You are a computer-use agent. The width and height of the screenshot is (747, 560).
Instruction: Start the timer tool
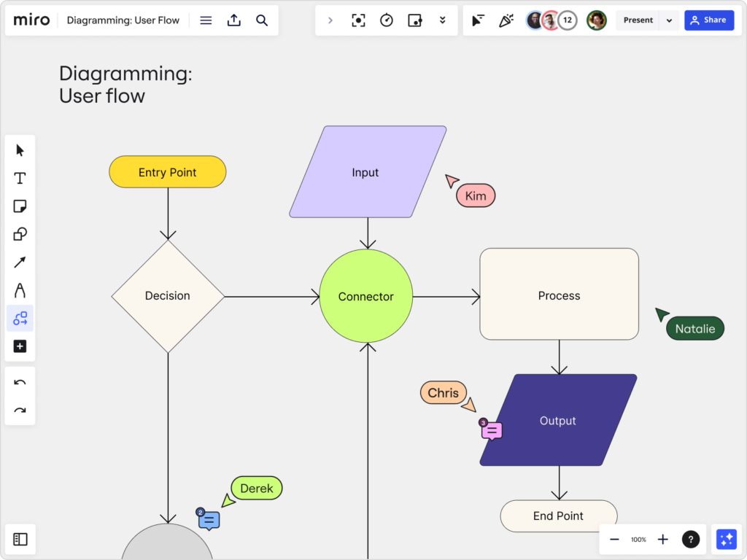pyautogui.click(x=387, y=20)
